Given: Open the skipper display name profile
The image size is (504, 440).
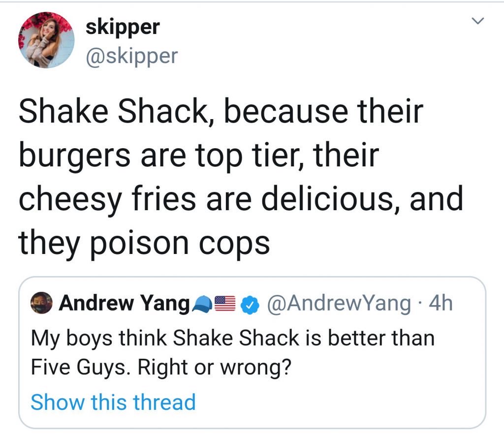Looking at the screenshot, I should (123, 27).
